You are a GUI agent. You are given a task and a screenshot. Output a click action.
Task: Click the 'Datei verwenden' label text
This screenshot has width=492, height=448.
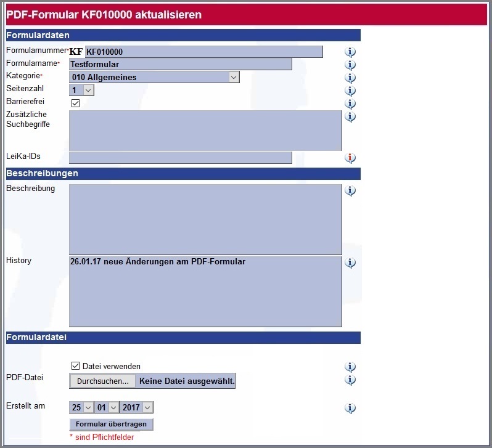pos(112,366)
